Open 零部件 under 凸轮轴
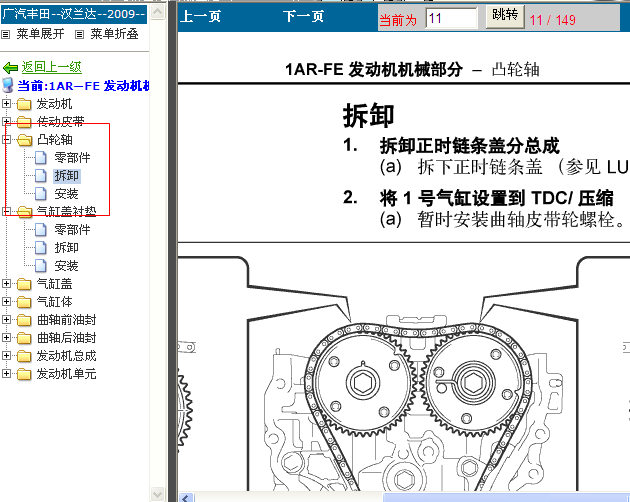 [72, 158]
